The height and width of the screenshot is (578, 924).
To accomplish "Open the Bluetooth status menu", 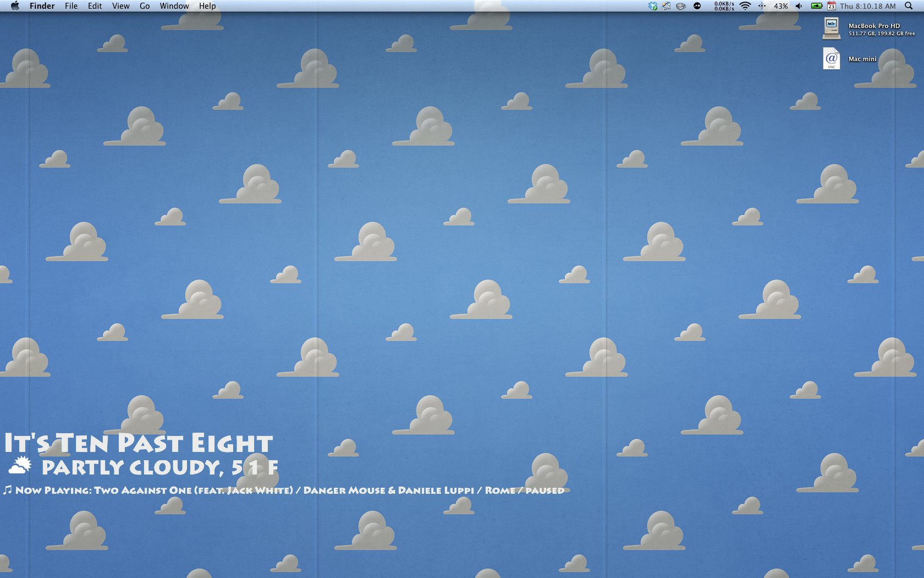I will click(762, 6).
